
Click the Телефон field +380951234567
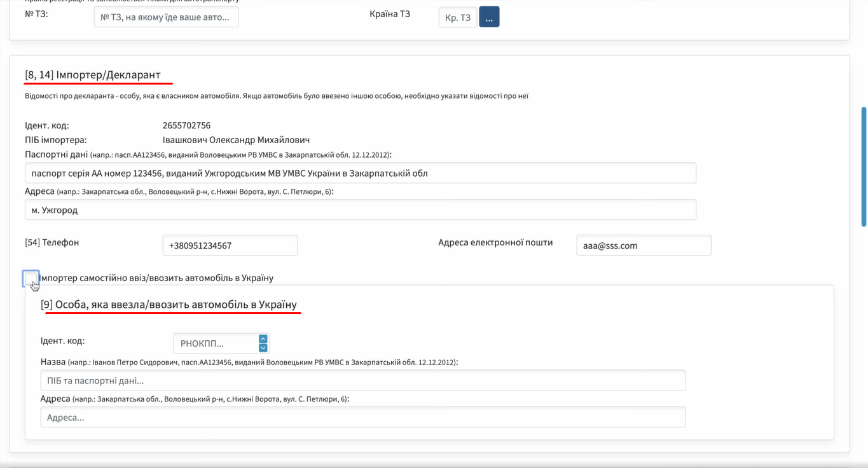pos(230,245)
